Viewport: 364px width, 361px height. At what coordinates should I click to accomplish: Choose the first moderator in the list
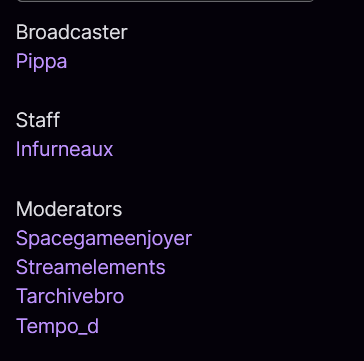[x=104, y=239]
